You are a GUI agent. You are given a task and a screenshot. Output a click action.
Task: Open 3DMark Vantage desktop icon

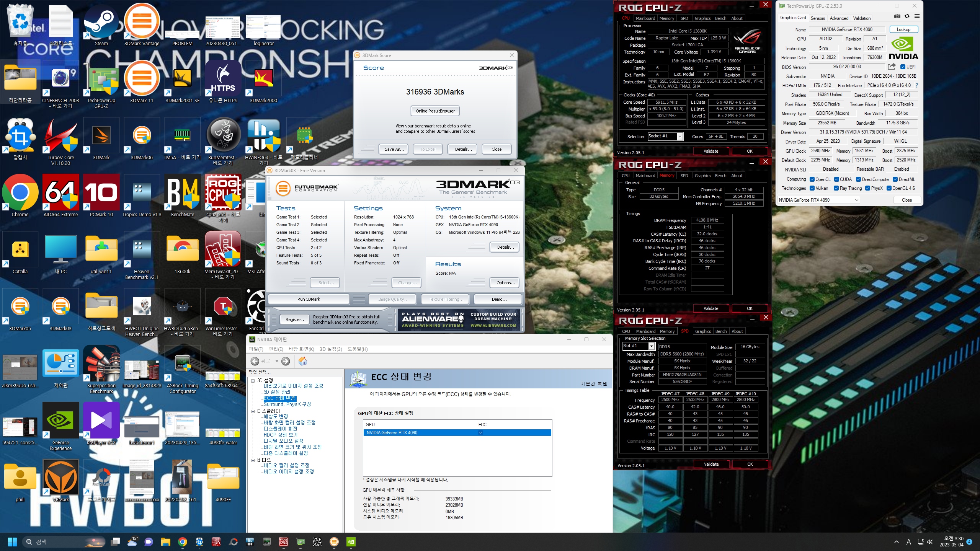[x=142, y=25]
